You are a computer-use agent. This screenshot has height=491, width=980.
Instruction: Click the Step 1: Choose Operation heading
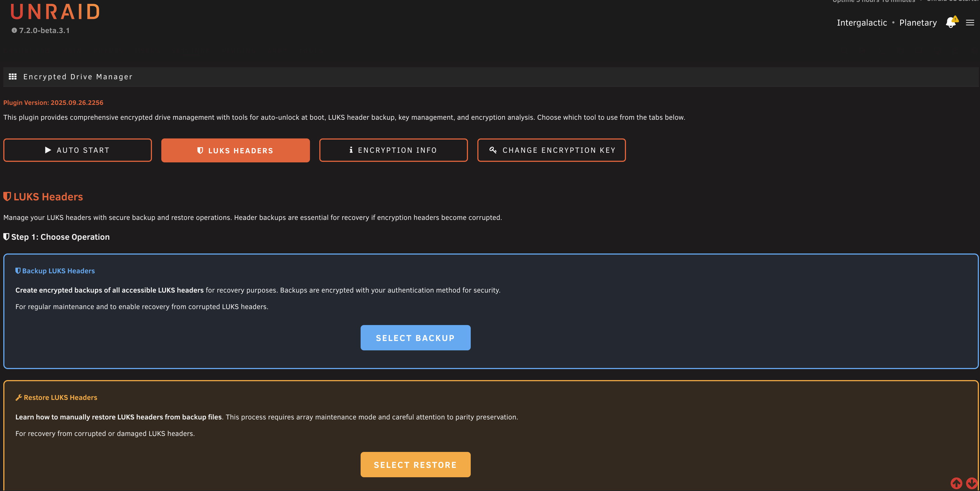(x=61, y=237)
